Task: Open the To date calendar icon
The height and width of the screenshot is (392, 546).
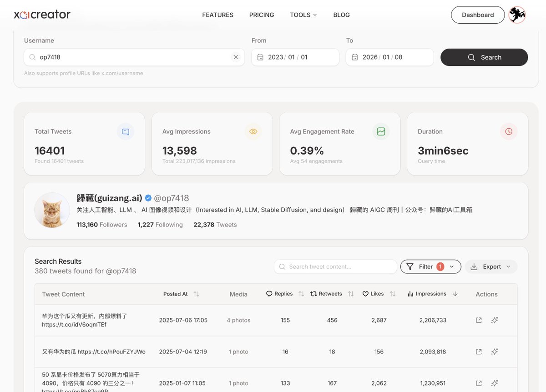Action: 355,57
